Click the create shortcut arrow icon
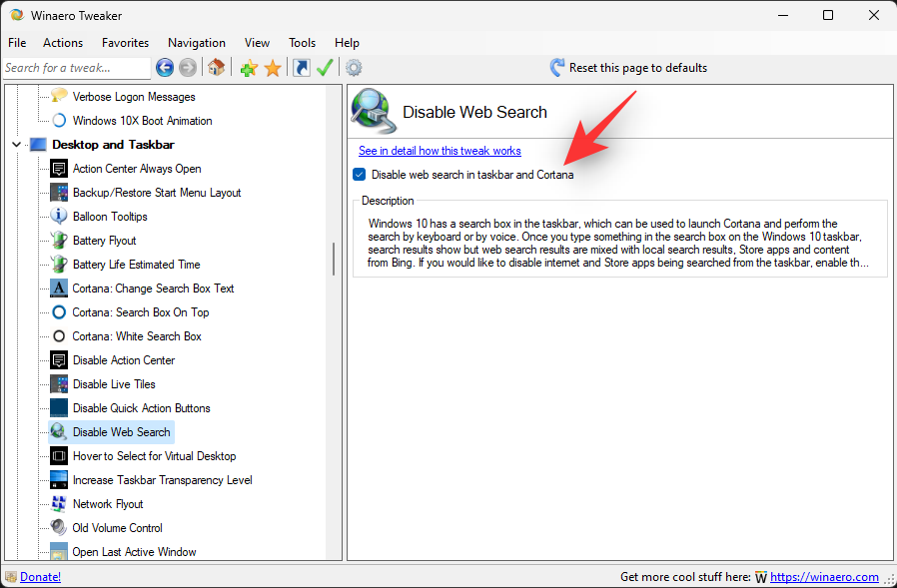Image resolution: width=897 pixels, height=588 pixels. coord(300,67)
